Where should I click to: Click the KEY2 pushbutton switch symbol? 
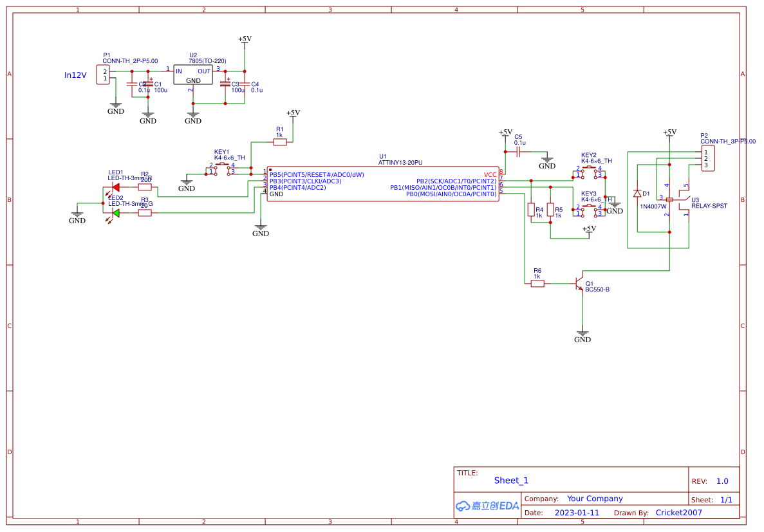[x=589, y=169]
